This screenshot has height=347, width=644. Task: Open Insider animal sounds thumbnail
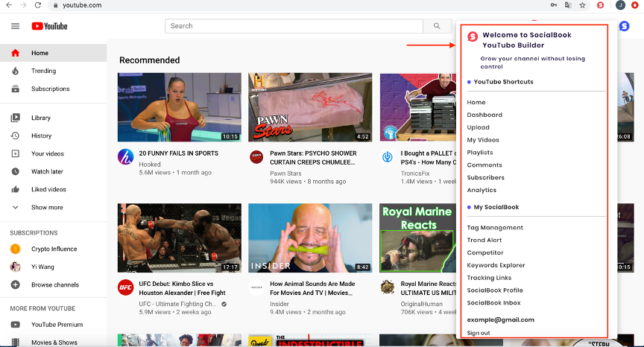pyautogui.click(x=310, y=238)
